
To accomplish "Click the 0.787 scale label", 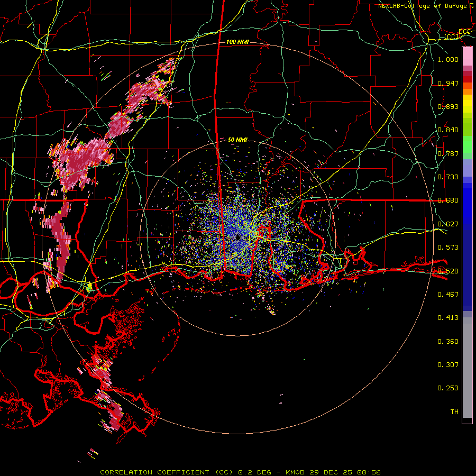I will tap(448, 153).
